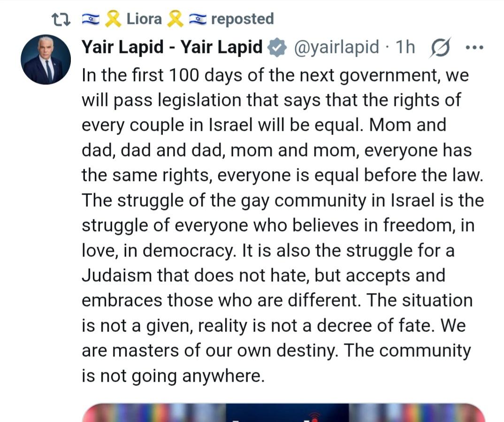Open the @yairlapid handle link
This screenshot has height=422, width=504.
click(336, 47)
